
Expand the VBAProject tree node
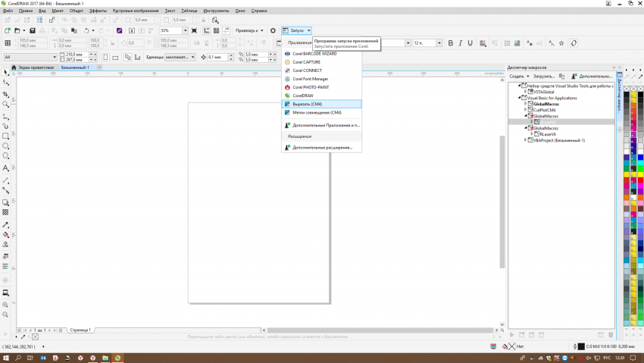526,140
